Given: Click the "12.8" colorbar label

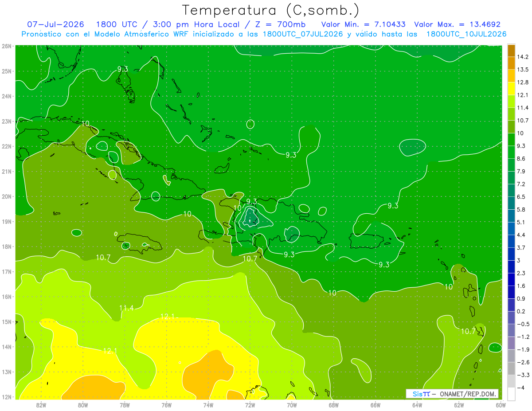Looking at the screenshot, I should tap(523, 82).
